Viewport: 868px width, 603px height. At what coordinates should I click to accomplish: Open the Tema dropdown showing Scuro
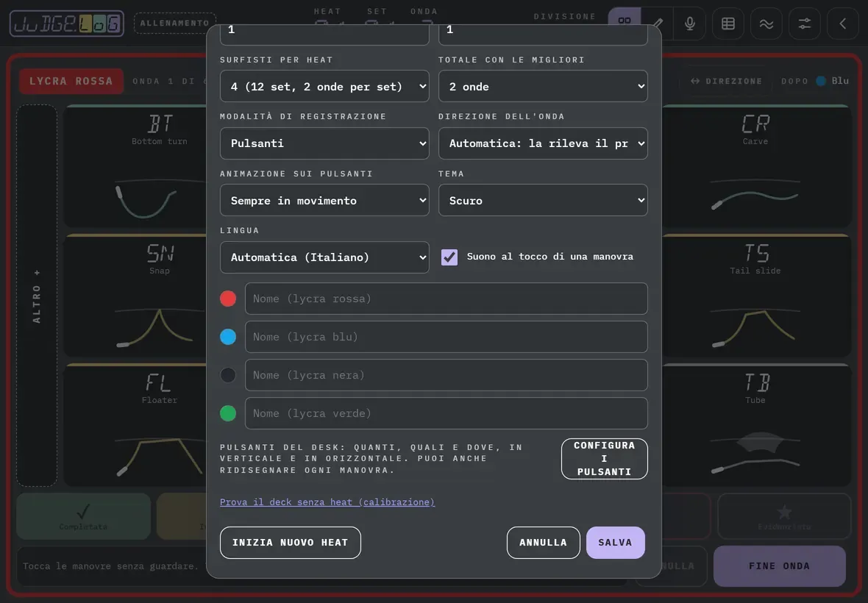coord(543,200)
